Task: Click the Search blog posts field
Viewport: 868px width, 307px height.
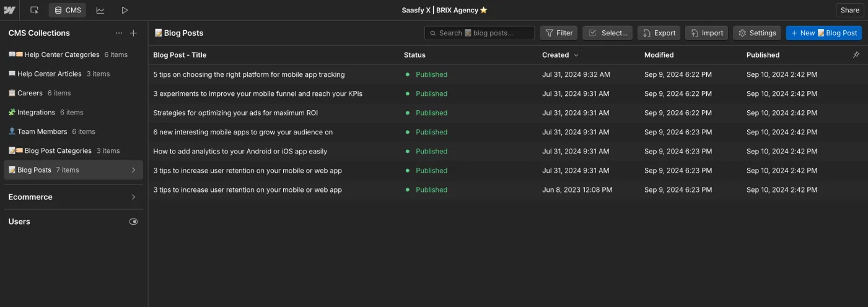Action: pyautogui.click(x=480, y=33)
